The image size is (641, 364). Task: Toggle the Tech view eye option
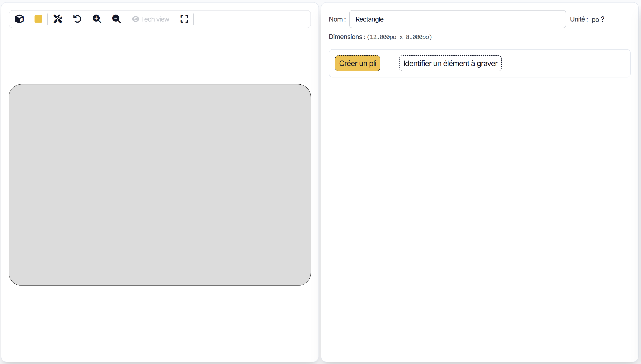(150, 19)
